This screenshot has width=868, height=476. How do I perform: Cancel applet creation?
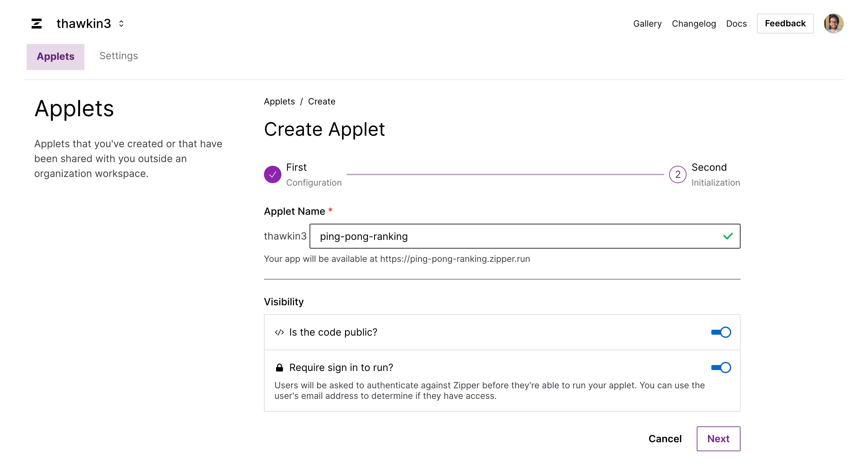click(x=665, y=439)
